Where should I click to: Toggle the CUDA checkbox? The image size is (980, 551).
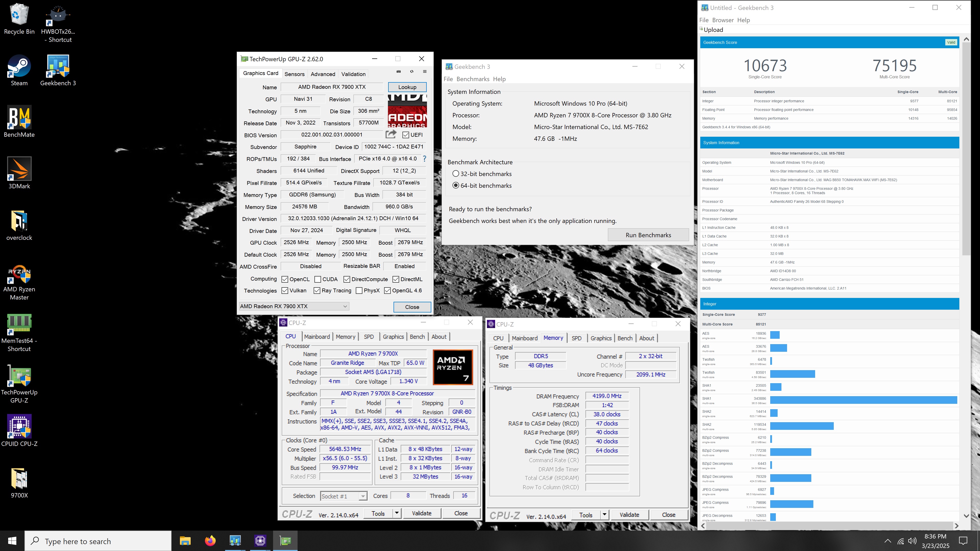(x=318, y=280)
